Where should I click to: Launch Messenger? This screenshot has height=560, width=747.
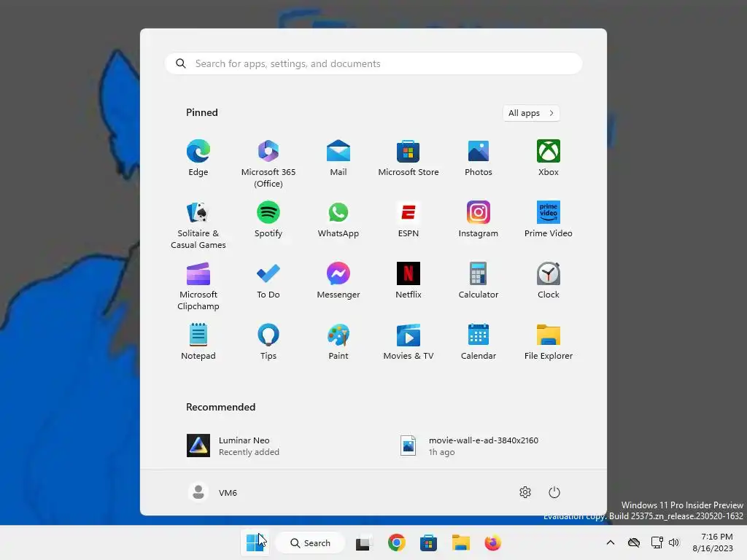(x=338, y=281)
